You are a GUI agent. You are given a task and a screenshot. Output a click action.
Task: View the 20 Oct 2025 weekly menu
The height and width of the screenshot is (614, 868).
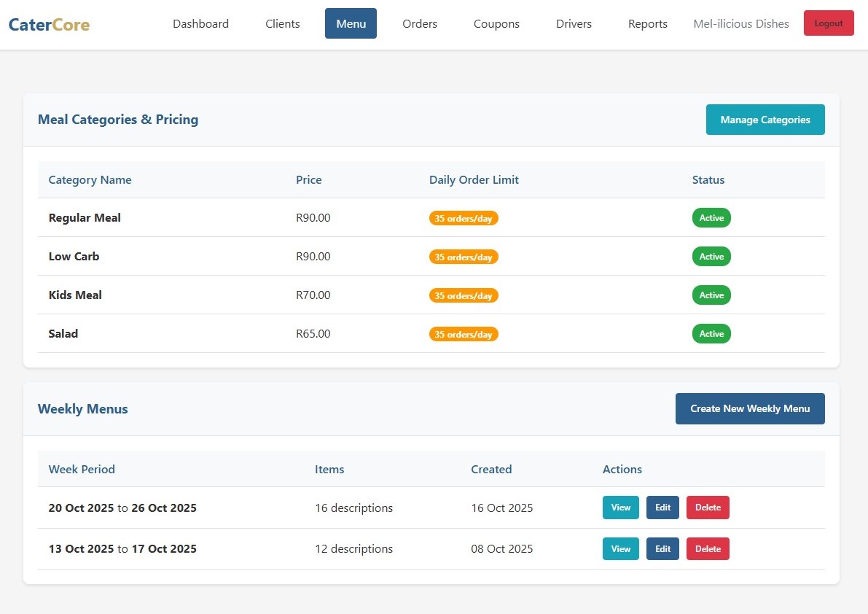tap(620, 508)
